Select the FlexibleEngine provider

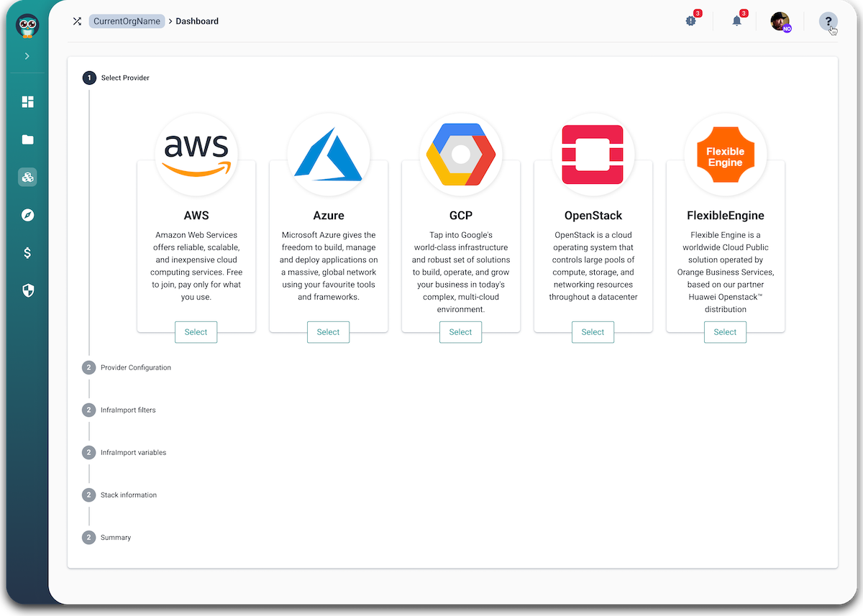[725, 332]
